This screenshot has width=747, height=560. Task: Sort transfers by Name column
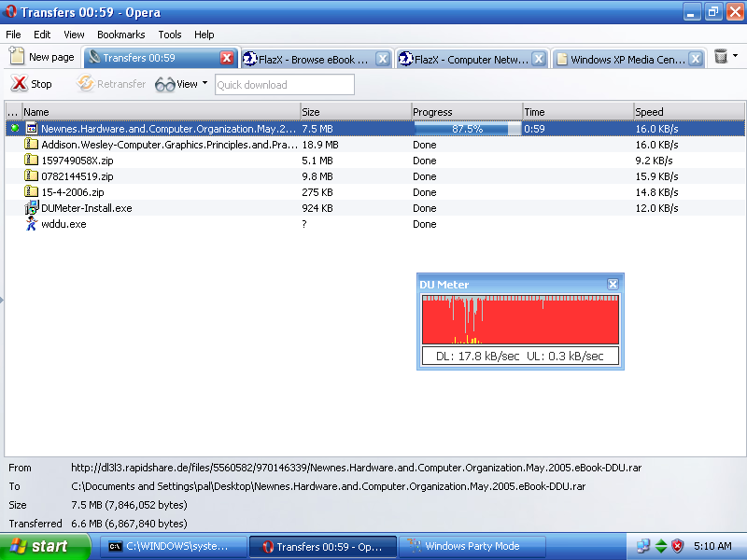tap(161, 111)
